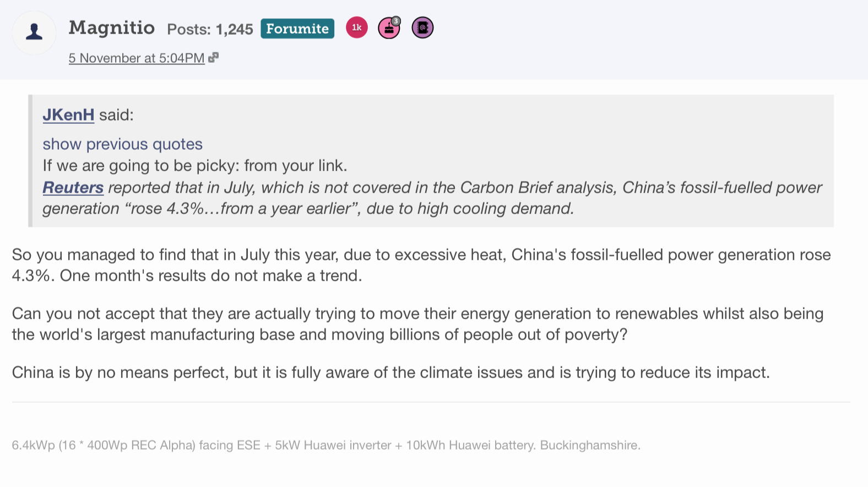Click the 'If we are going to be picky' line
Image resolution: width=868 pixels, height=487 pixels.
[x=194, y=166]
